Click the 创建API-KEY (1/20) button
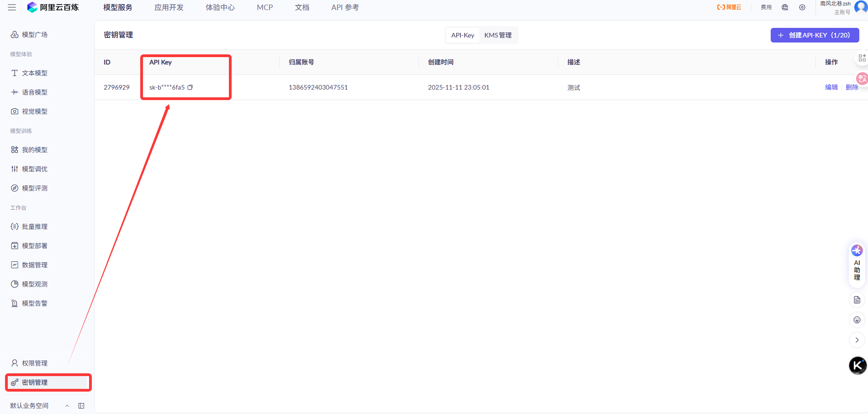This screenshot has height=414, width=868. (815, 35)
